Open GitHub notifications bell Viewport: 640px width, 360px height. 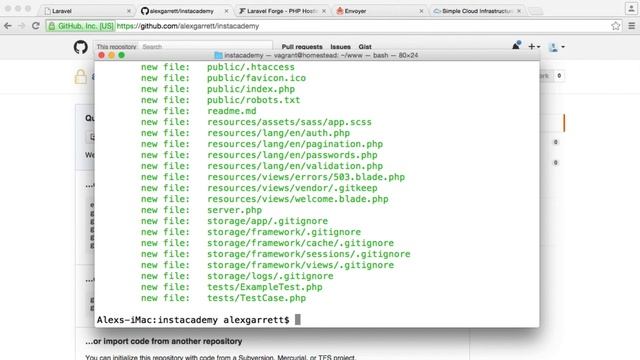click(x=516, y=46)
